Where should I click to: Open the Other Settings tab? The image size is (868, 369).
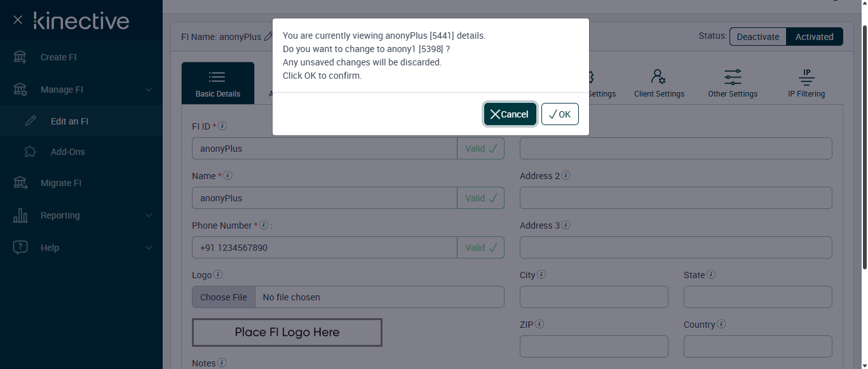click(x=733, y=83)
